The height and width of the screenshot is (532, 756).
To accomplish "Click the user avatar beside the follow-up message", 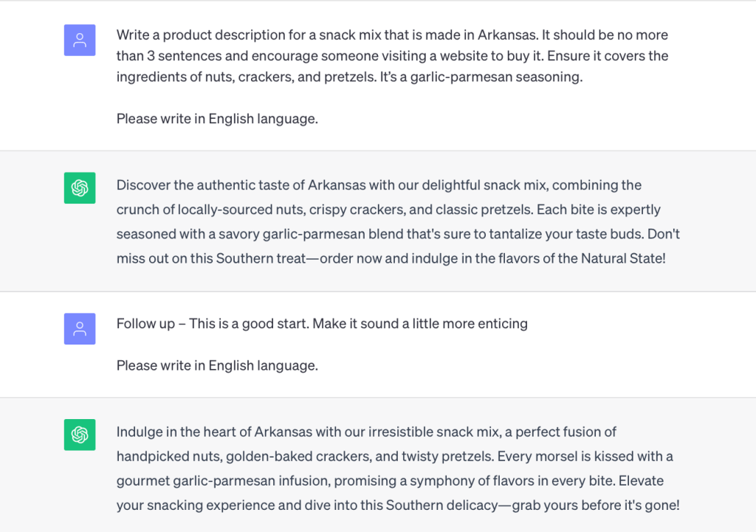I will coord(80,328).
